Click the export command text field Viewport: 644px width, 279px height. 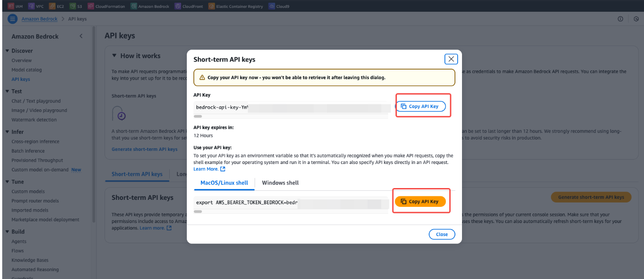coord(292,202)
